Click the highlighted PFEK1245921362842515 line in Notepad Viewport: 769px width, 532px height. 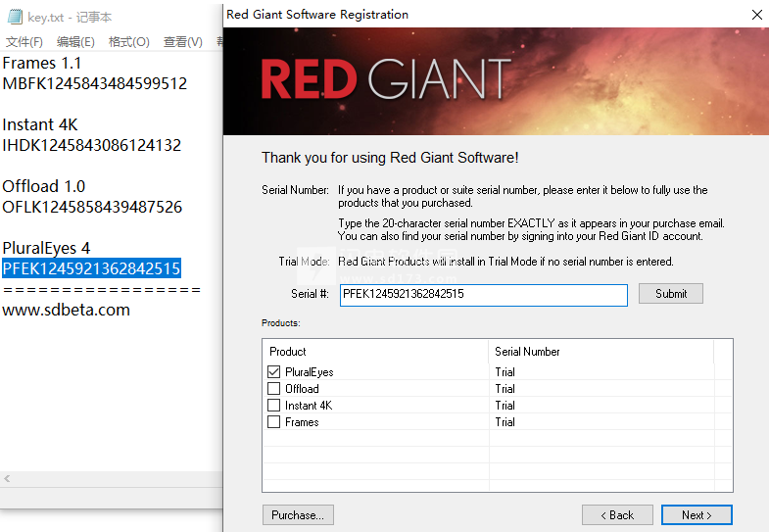coord(92,268)
